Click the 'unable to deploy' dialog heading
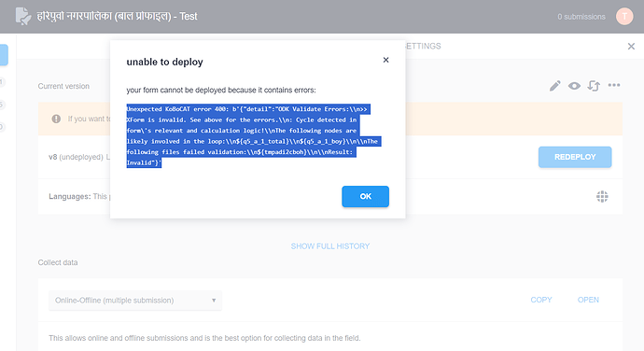 coord(164,62)
